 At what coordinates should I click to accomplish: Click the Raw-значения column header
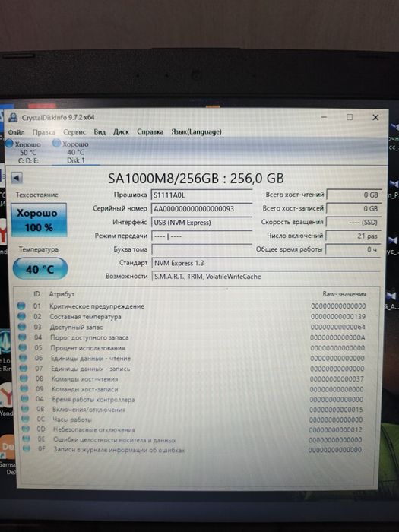click(344, 294)
